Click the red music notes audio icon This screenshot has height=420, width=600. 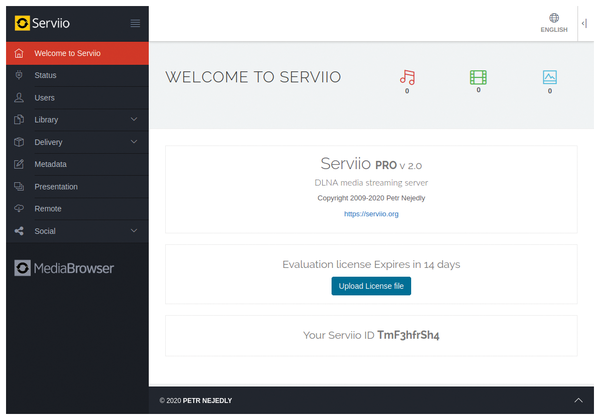[x=407, y=77]
